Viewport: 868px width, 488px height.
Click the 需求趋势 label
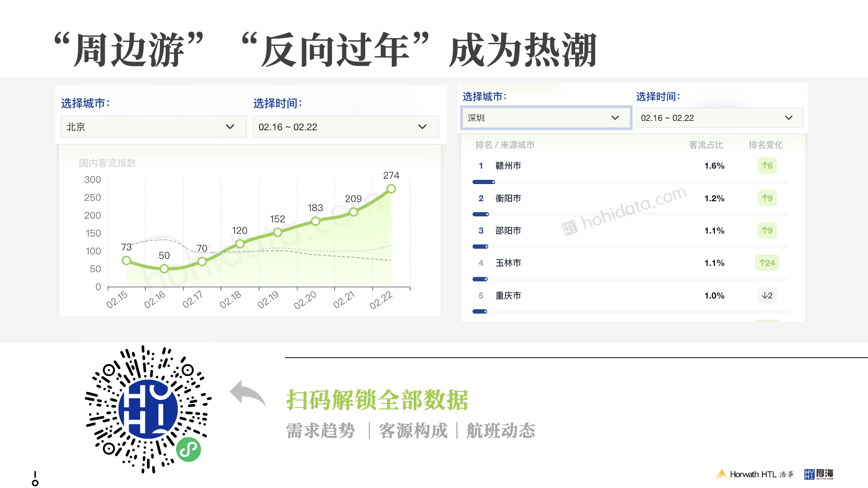tap(320, 431)
